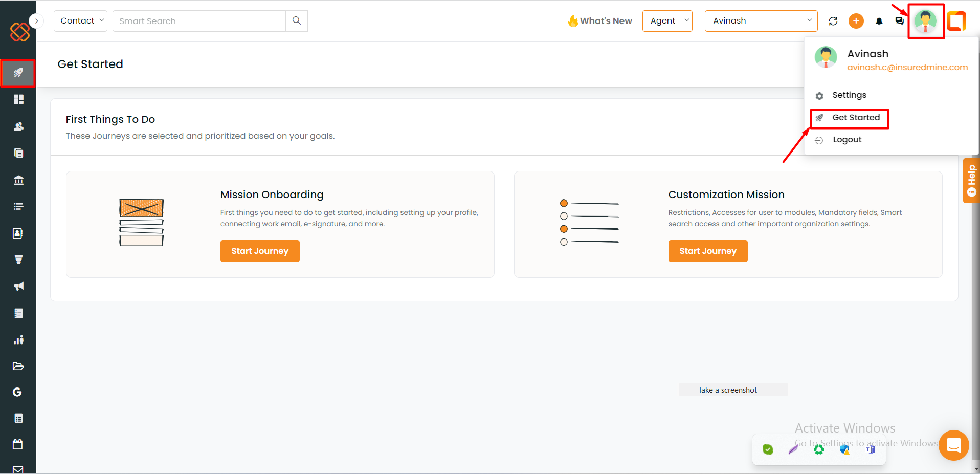
Task: Open the notifications bell icon
Action: point(879,21)
